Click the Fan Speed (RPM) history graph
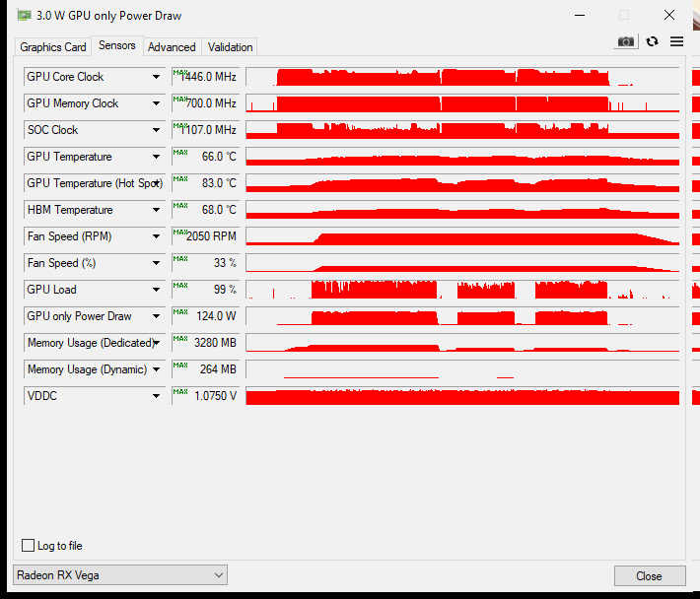700x599 pixels. click(x=462, y=236)
